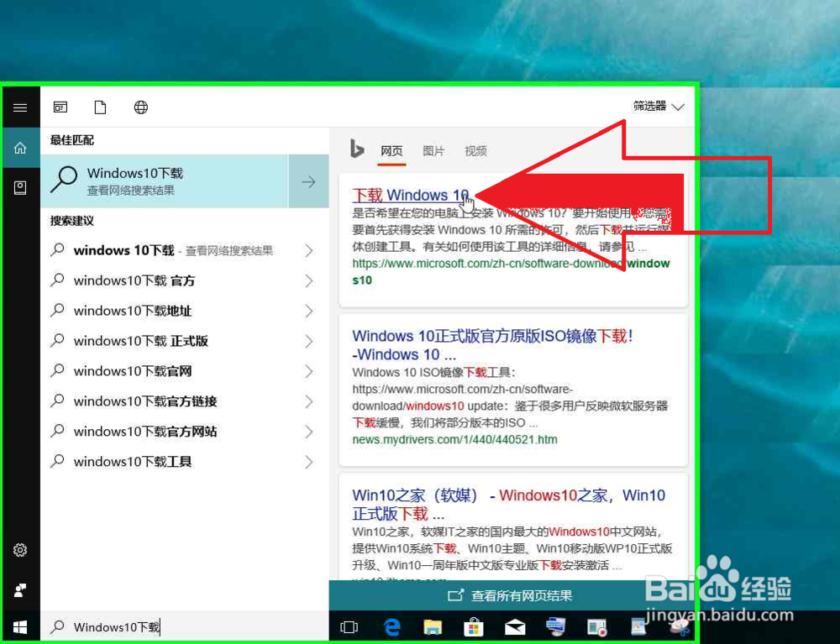Select suggestion windows10下载官方网站
This screenshot has width=840, height=644.
pyautogui.click(x=184, y=432)
